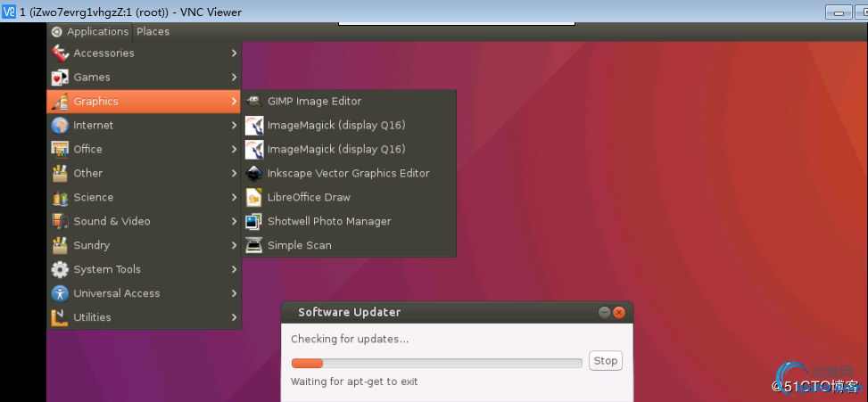Stop checking for updates

(605, 361)
